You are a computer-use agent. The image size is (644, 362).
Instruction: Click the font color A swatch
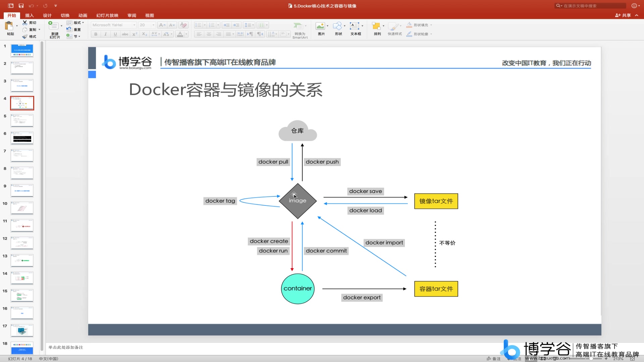(180, 34)
